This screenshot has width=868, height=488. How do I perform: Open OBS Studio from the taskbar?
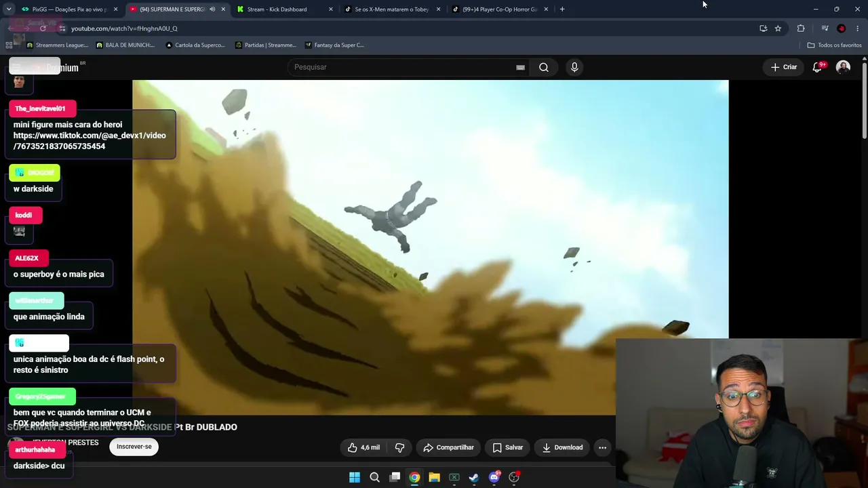click(514, 477)
